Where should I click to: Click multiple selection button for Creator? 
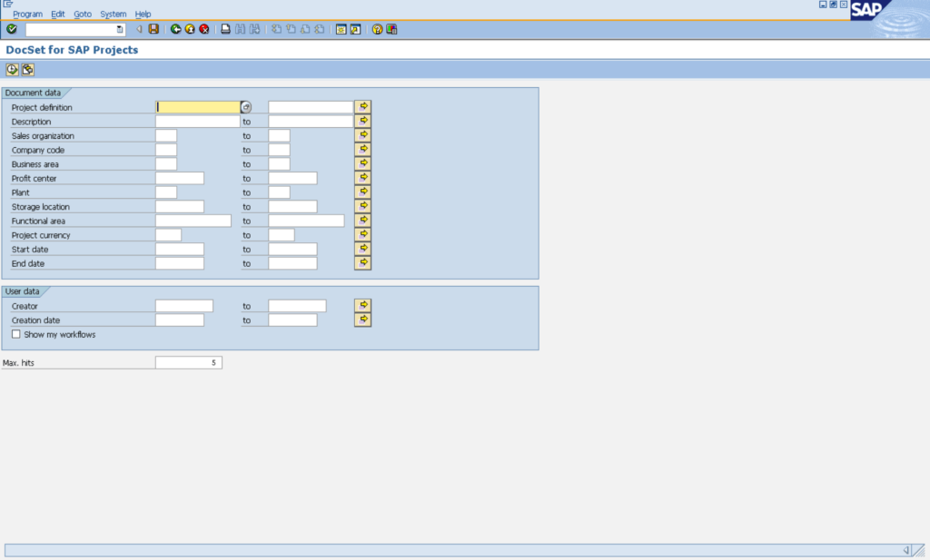click(x=363, y=306)
